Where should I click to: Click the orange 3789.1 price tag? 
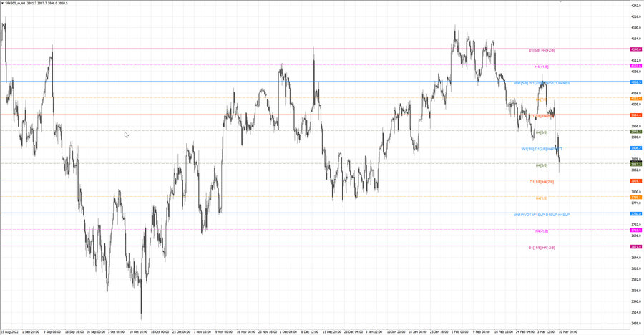tap(636, 198)
